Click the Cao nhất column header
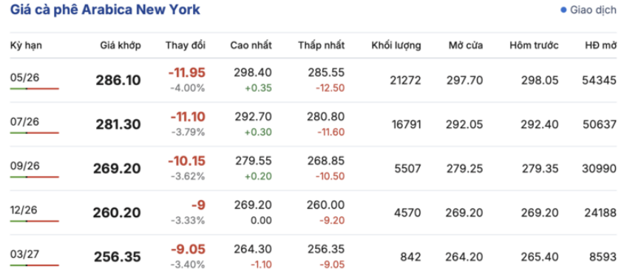Image resolution: width=644 pixels, height=277 pixels. (x=251, y=45)
